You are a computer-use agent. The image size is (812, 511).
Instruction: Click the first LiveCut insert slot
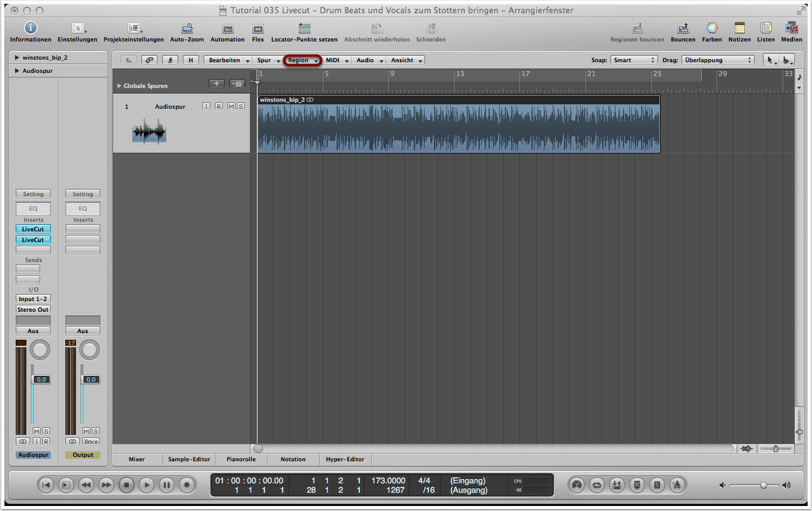click(33, 229)
